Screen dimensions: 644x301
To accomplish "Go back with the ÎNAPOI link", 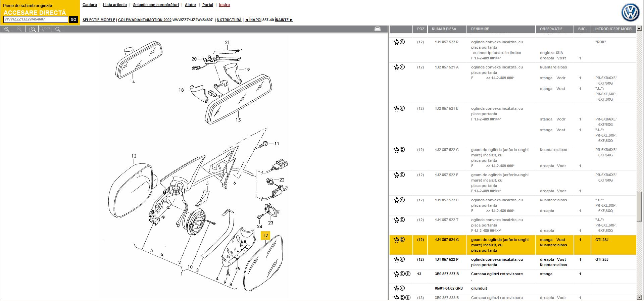I will click(253, 20).
